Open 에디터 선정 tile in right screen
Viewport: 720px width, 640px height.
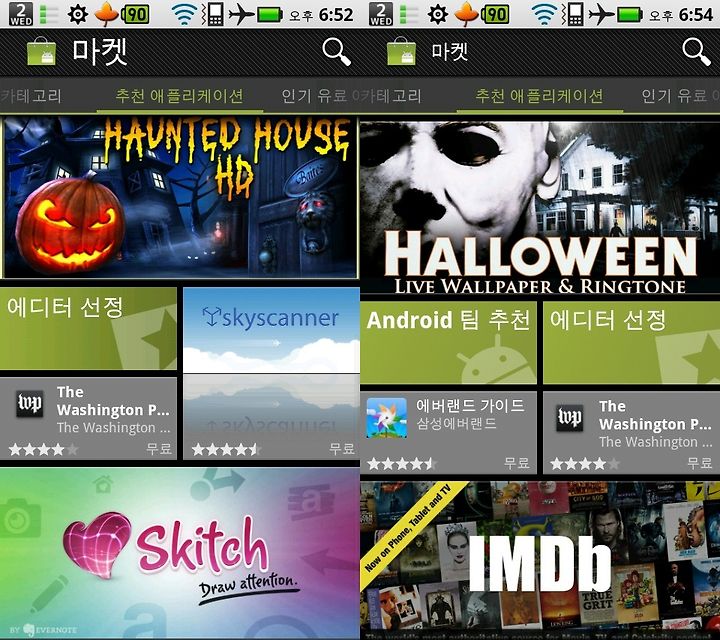[x=631, y=342]
